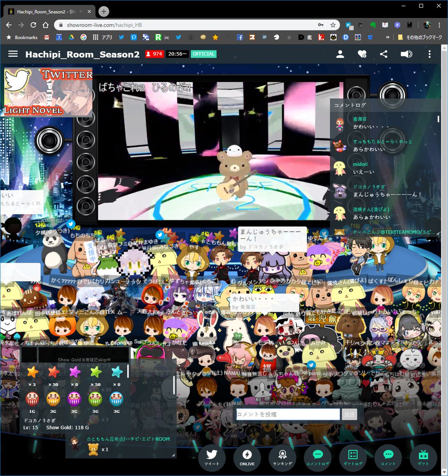Toggle the Comment Log (コメントログ) button
Viewport: 448px width, 476px height.
pyautogui.click(x=317, y=457)
